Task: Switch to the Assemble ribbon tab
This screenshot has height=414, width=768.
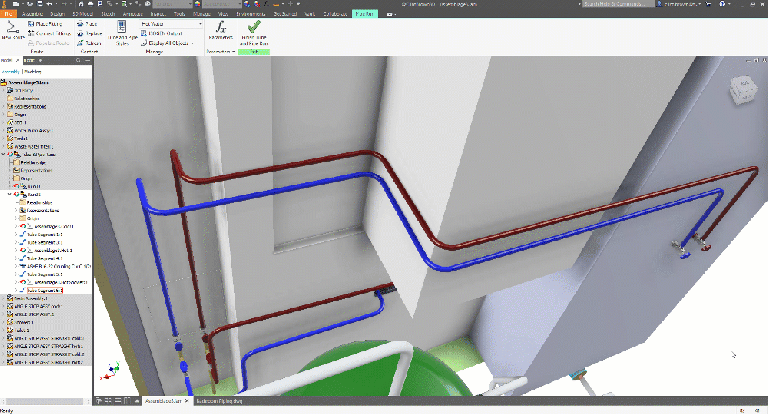Action: pos(32,14)
